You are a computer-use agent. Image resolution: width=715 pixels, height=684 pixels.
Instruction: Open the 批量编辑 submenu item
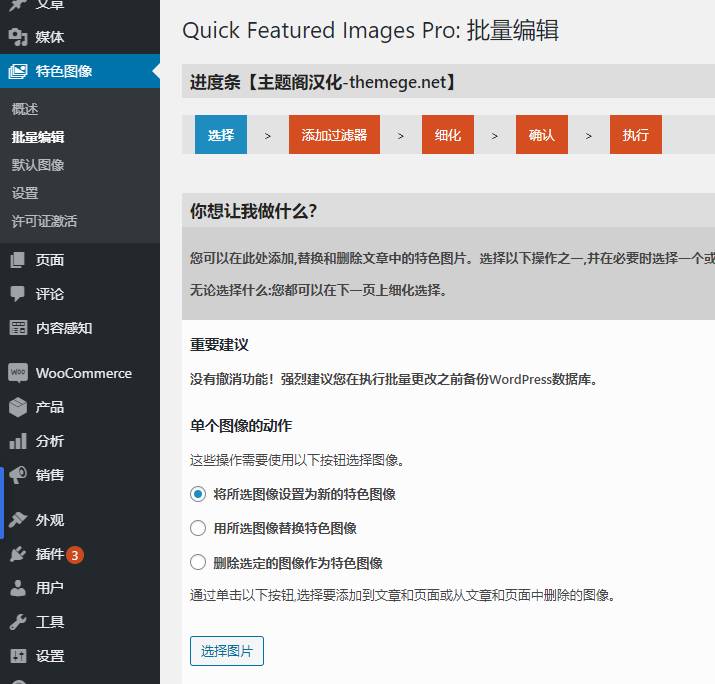click(x=38, y=137)
